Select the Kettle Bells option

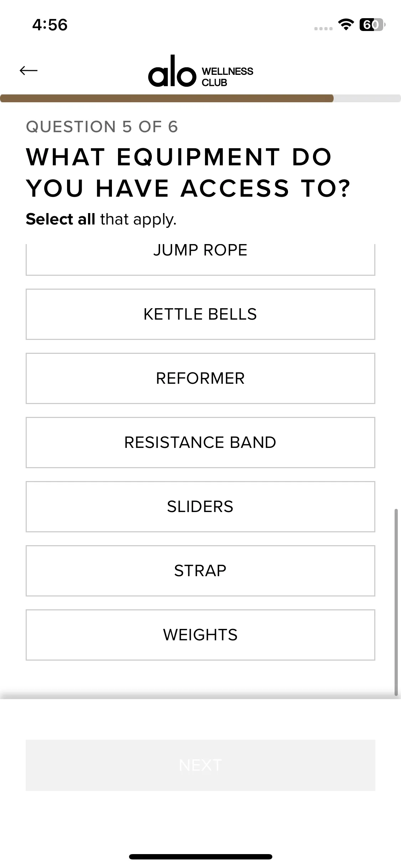[x=200, y=314]
